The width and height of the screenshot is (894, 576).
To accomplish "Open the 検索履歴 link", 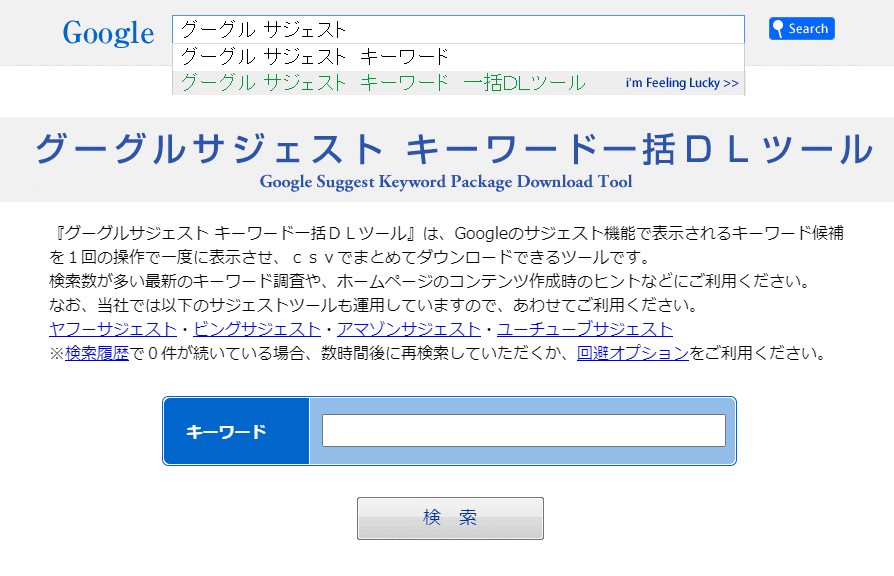I will tap(97, 353).
